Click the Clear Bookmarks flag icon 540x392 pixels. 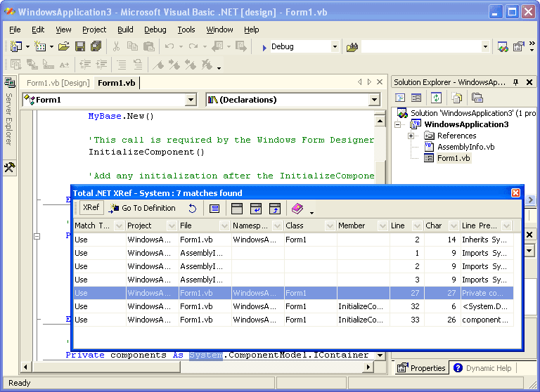click(207, 65)
